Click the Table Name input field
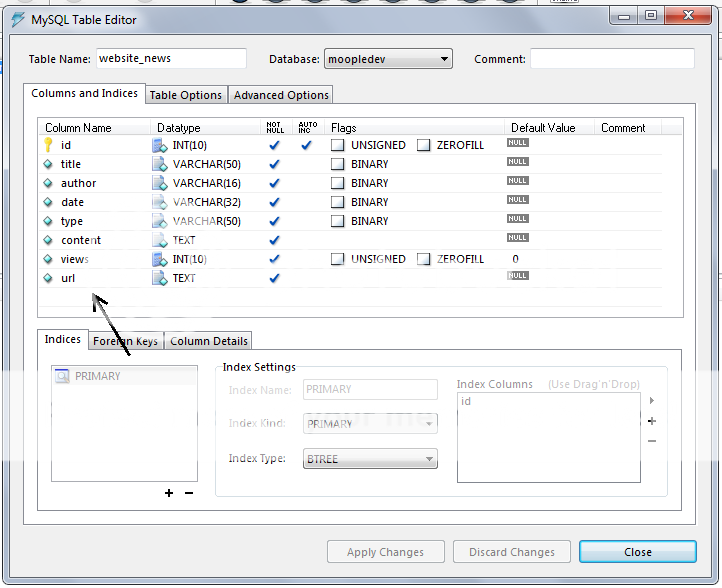 171,59
